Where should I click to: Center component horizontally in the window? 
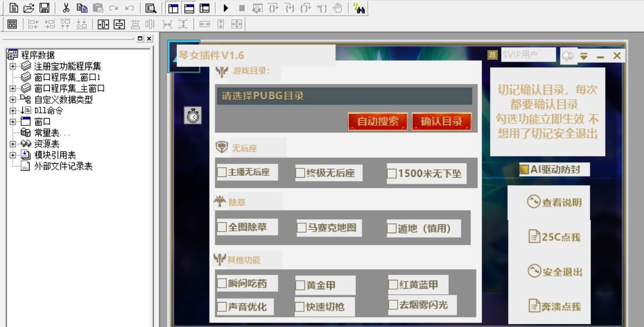click(103, 24)
